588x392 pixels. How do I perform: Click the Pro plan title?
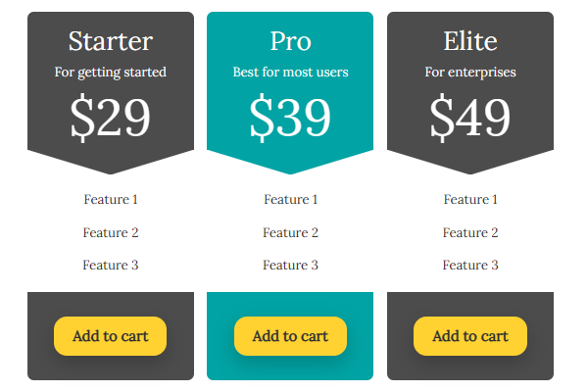pyautogui.click(x=290, y=41)
